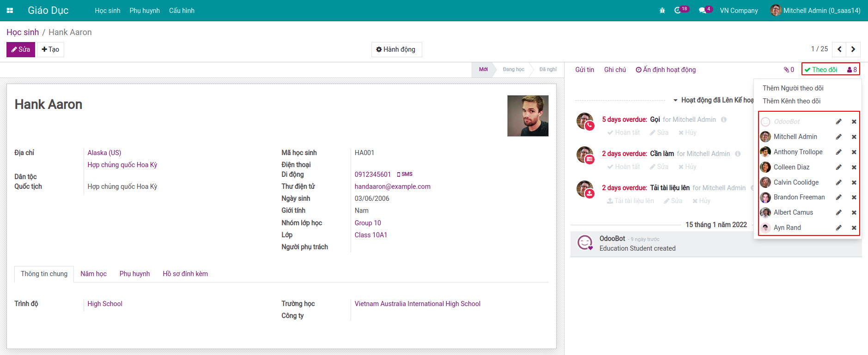Remove follower Colleen Diaz with the X icon

click(854, 167)
